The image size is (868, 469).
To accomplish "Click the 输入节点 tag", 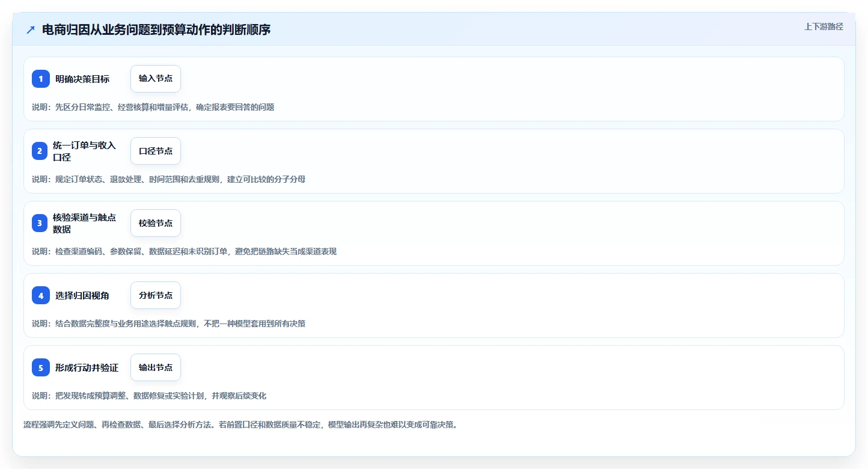I will click(156, 79).
